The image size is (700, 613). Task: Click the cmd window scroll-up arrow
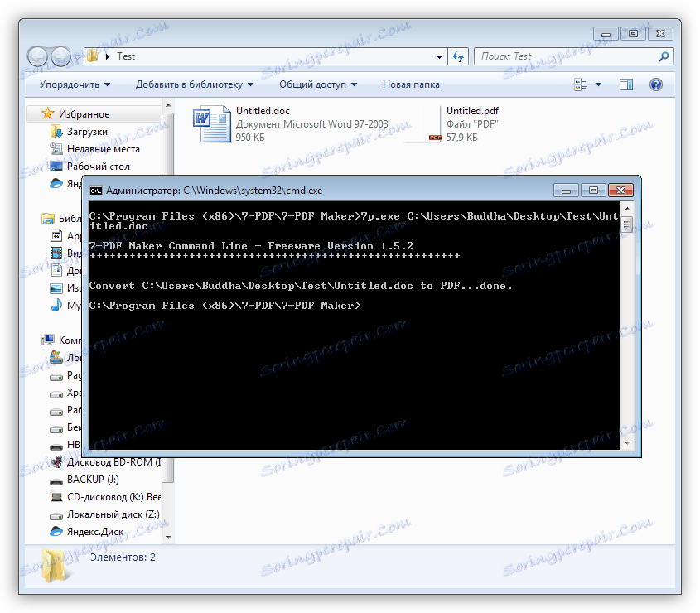pos(627,209)
